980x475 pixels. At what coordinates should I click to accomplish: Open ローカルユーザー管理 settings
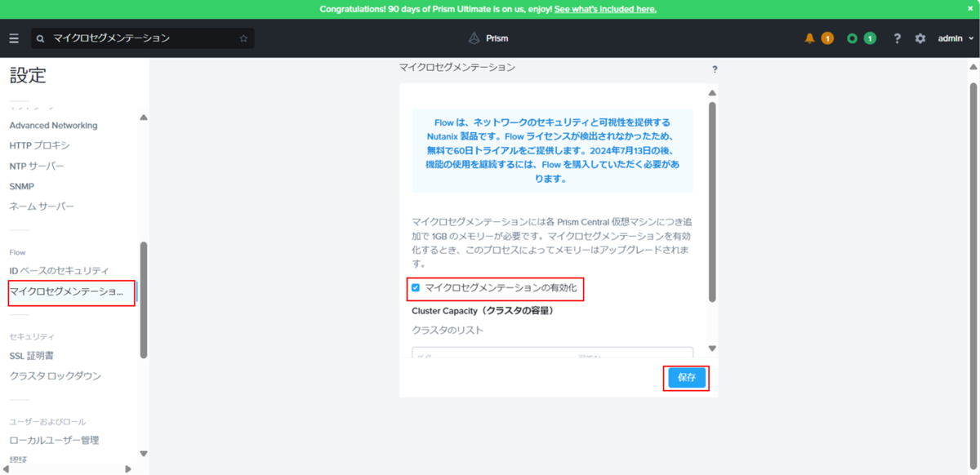[x=54, y=440]
